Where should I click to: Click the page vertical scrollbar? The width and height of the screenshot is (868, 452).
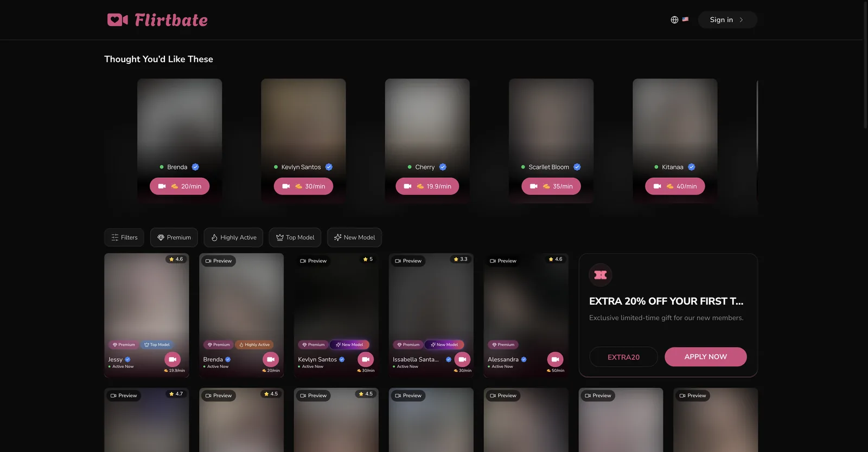pos(865,65)
